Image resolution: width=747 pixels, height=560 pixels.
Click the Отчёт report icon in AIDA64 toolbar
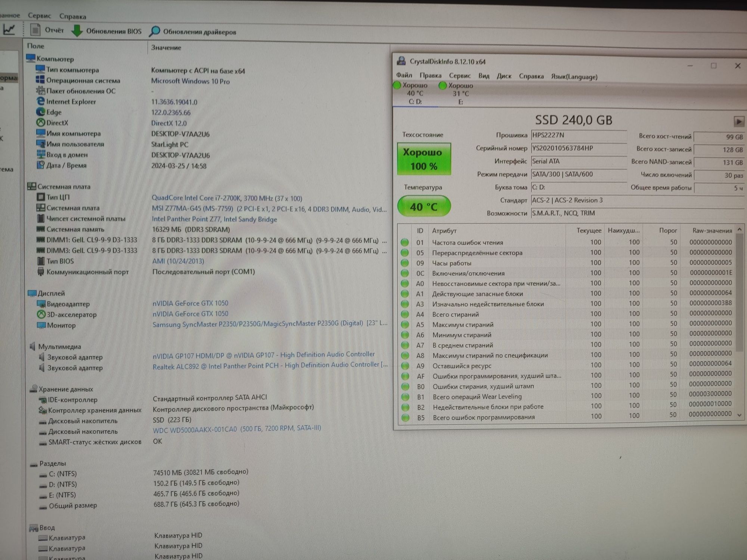tap(35, 30)
